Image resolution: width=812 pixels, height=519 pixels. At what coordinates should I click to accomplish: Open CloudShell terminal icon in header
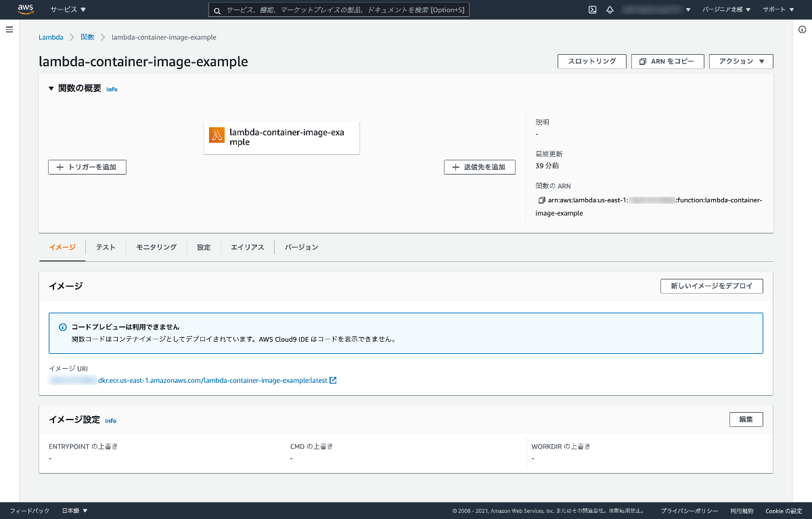[x=592, y=9]
